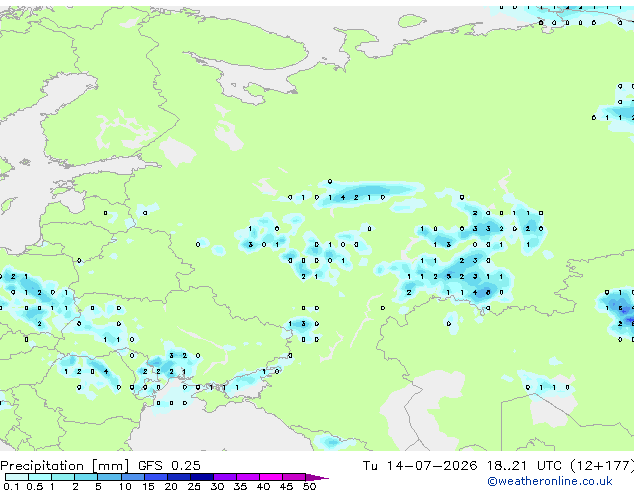Screen dimensions: 634x490
Task: Pick the 10–15 mm legend swatch
Action: tap(132, 477)
